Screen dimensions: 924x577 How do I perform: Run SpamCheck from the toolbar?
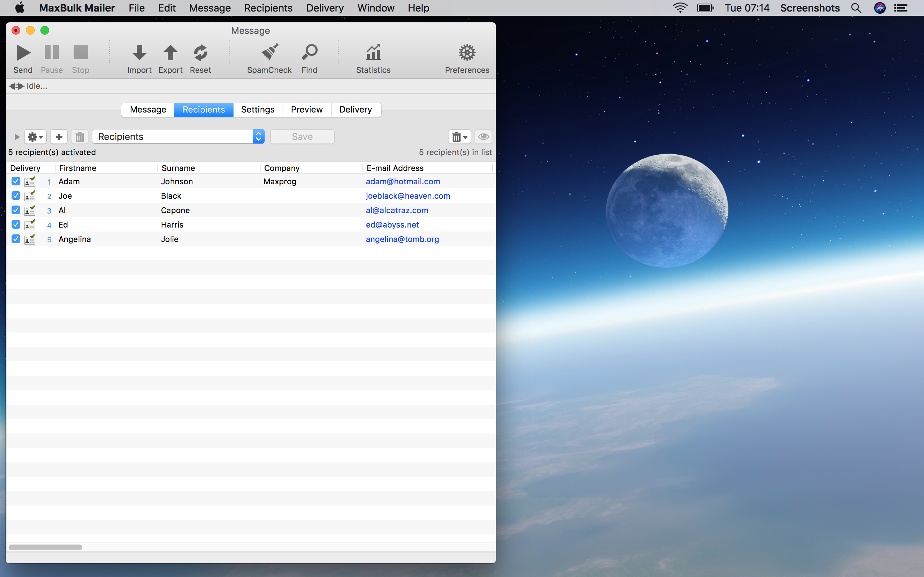[x=269, y=53]
